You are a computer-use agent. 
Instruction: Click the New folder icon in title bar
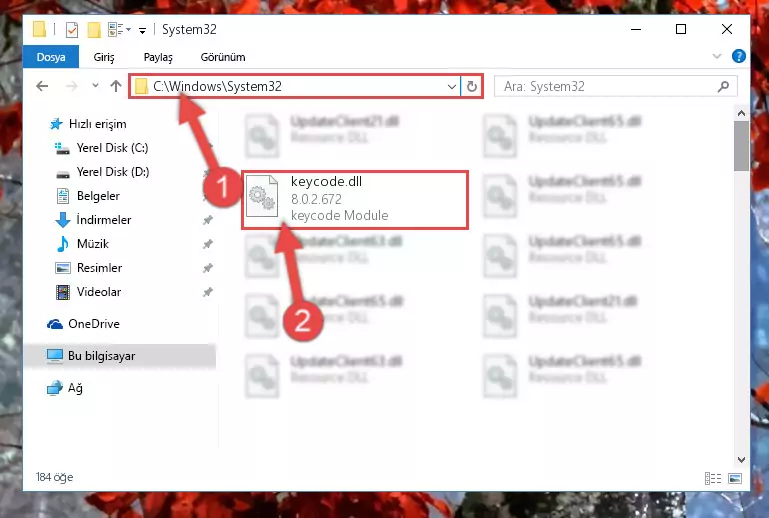94,30
